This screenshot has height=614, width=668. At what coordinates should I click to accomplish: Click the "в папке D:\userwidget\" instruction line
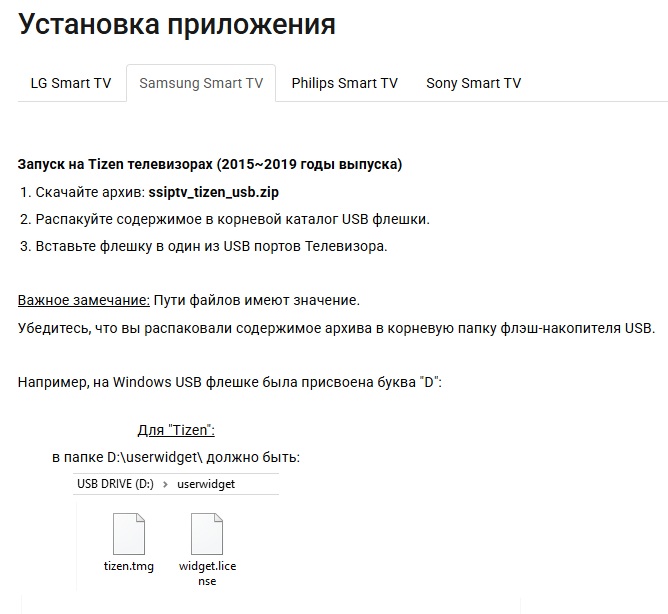click(176, 457)
